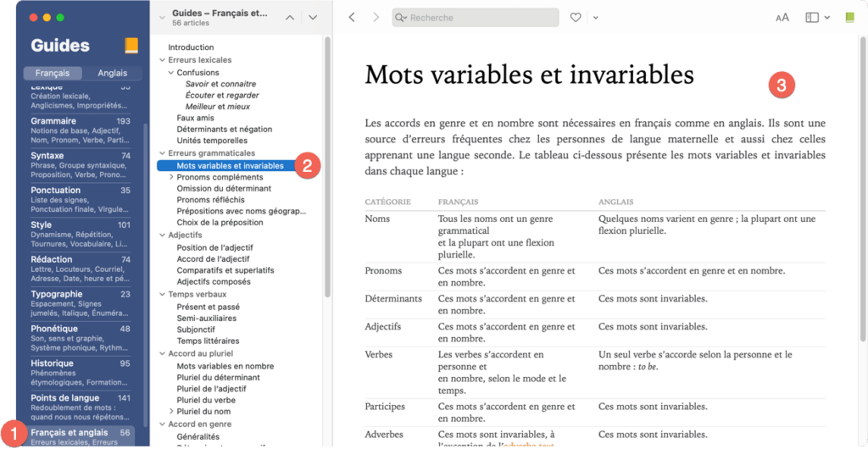868x449 pixels.
Task: Open Pluriel du verbe article
Action: click(206, 400)
